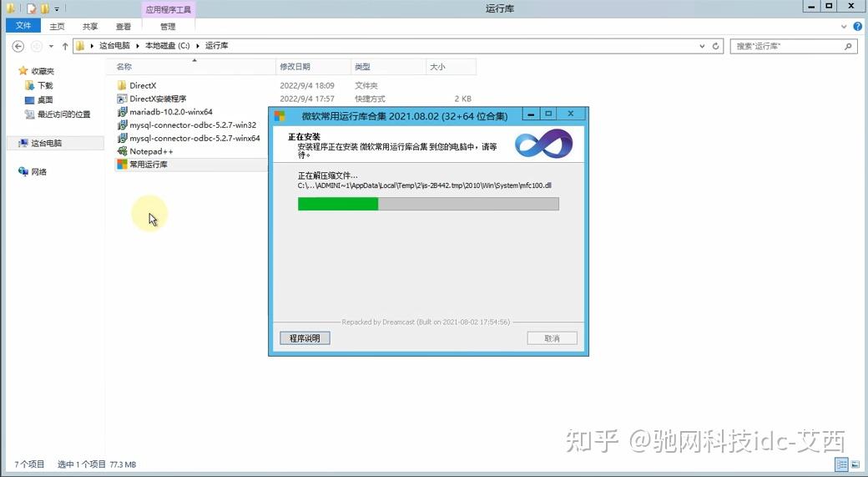This screenshot has width=868, height=477.
Task: Select the 常用运行库 file icon
Action: (x=123, y=165)
